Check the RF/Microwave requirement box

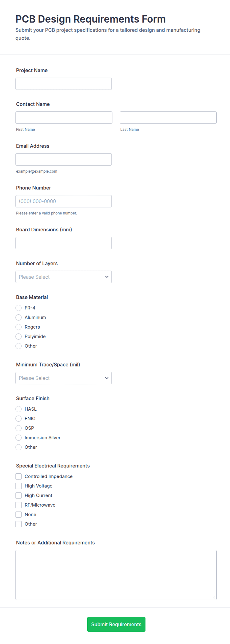tap(19, 505)
